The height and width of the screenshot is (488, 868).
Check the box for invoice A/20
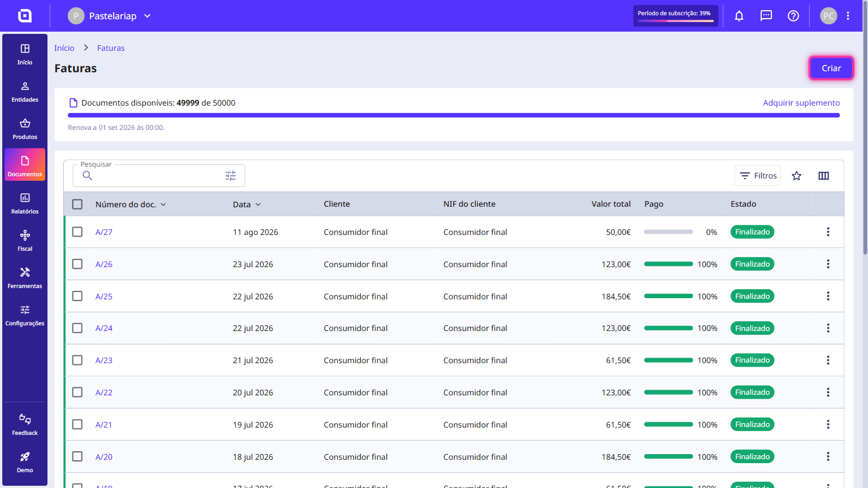click(x=77, y=456)
